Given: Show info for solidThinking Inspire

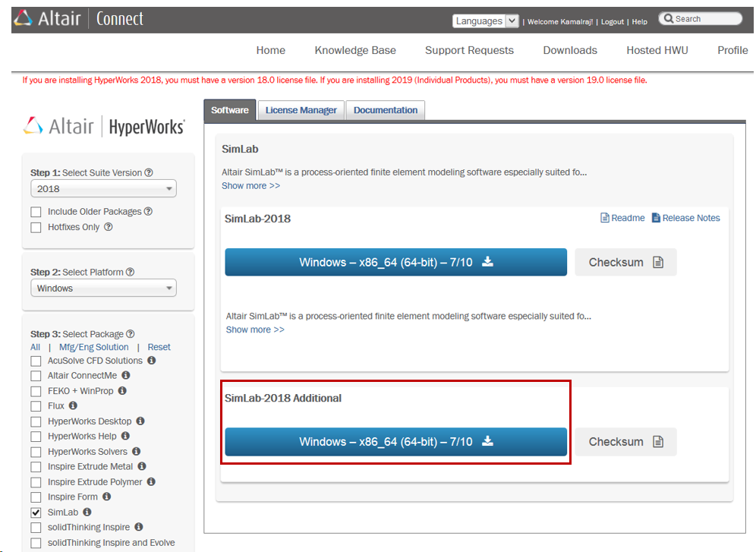Looking at the screenshot, I should [x=139, y=527].
